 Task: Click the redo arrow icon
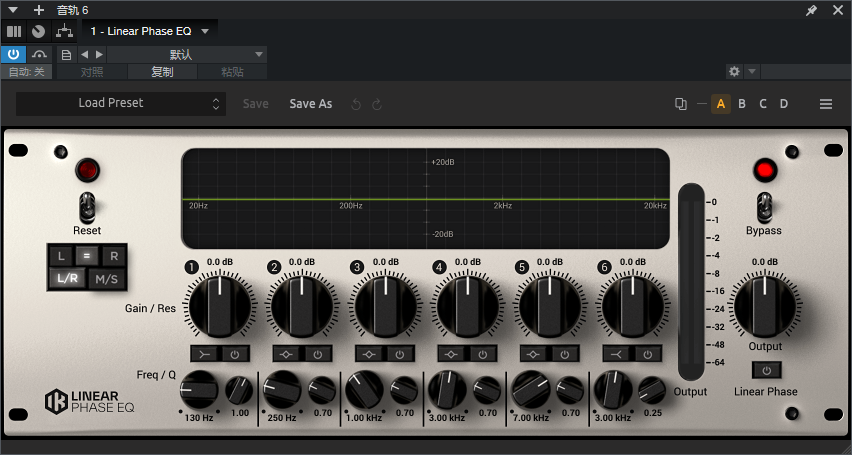tap(377, 104)
